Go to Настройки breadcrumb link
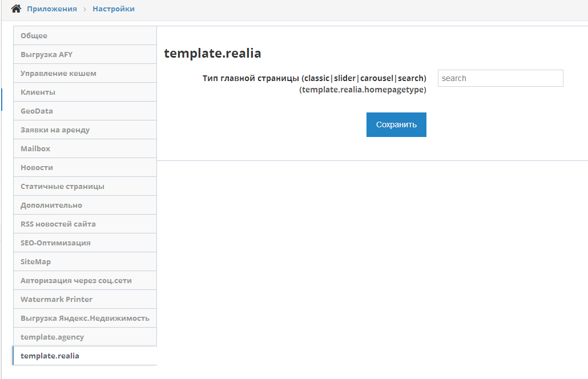The height and width of the screenshot is (379, 588). (114, 9)
